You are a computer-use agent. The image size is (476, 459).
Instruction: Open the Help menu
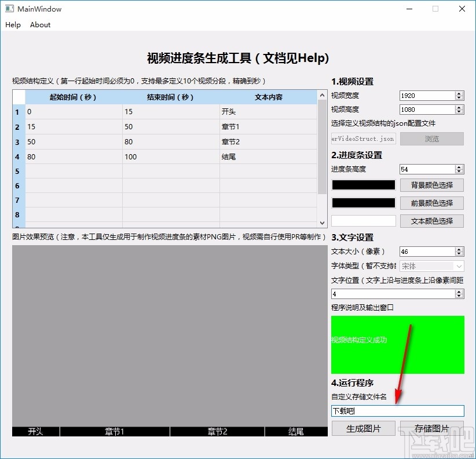(x=13, y=25)
